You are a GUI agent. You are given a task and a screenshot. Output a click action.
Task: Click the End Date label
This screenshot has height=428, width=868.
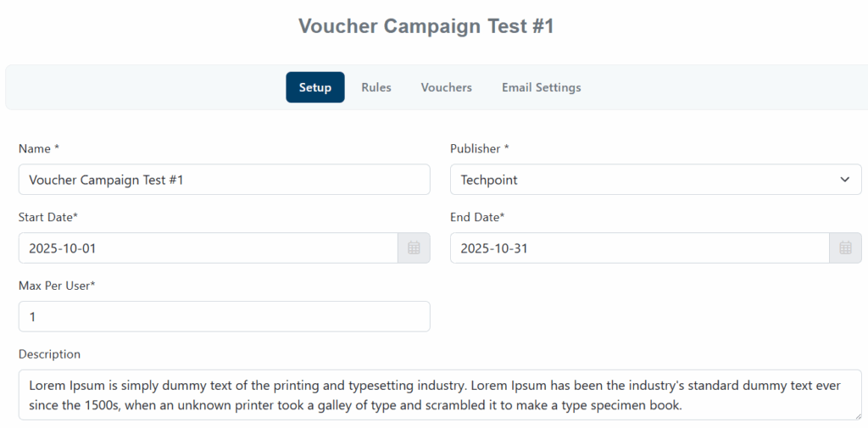coord(476,217)
